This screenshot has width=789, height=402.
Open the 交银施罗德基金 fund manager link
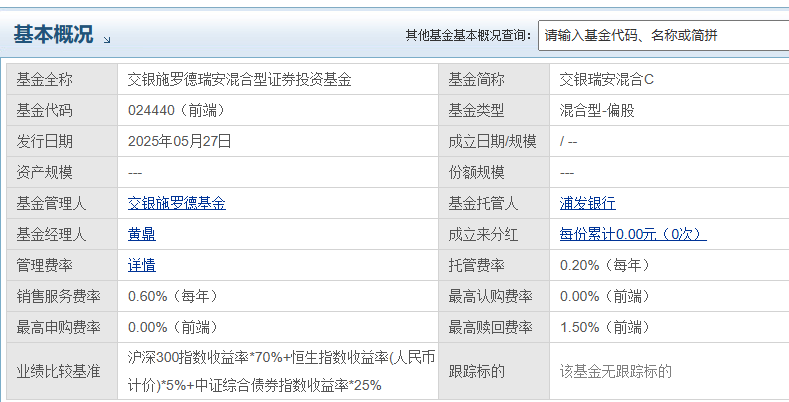tap(177, 203)
